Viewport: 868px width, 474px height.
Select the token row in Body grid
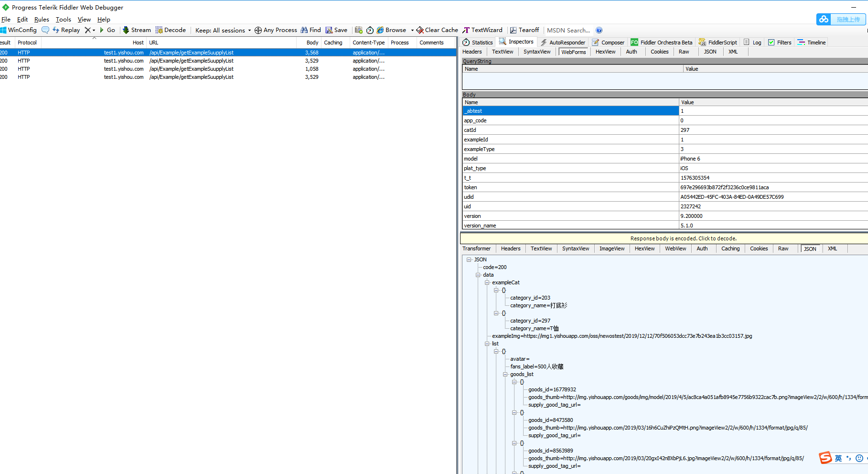point(665,187)
